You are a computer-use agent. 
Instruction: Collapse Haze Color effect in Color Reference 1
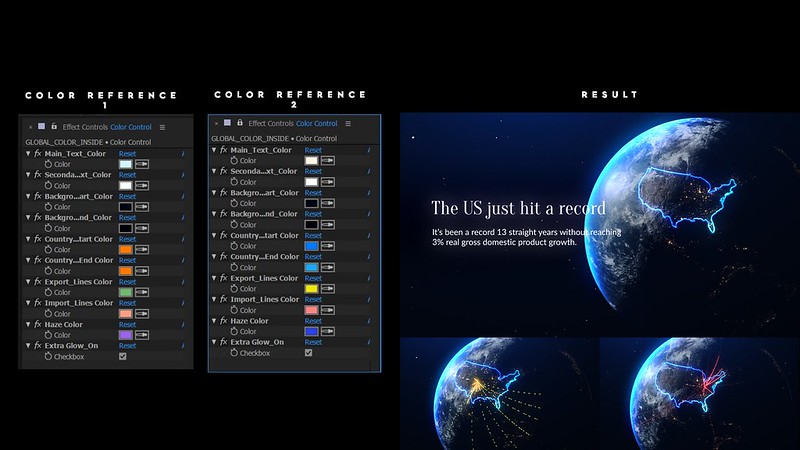point(28,324)
